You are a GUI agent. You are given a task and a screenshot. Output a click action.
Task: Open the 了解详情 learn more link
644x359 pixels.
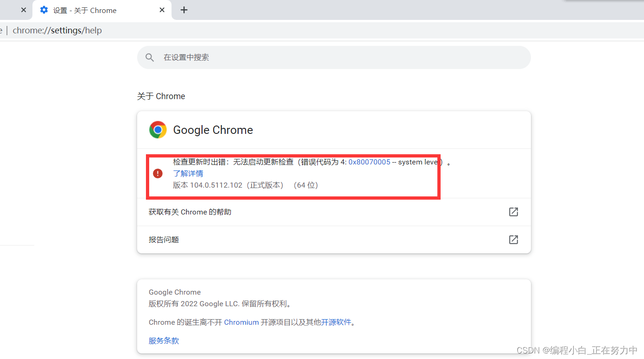[x=188, y=173]
